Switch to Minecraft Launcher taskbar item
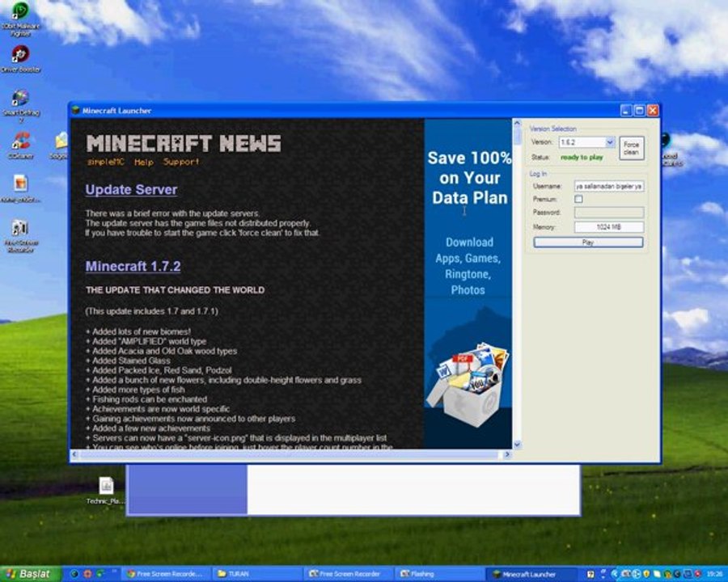 click(530, 574)
